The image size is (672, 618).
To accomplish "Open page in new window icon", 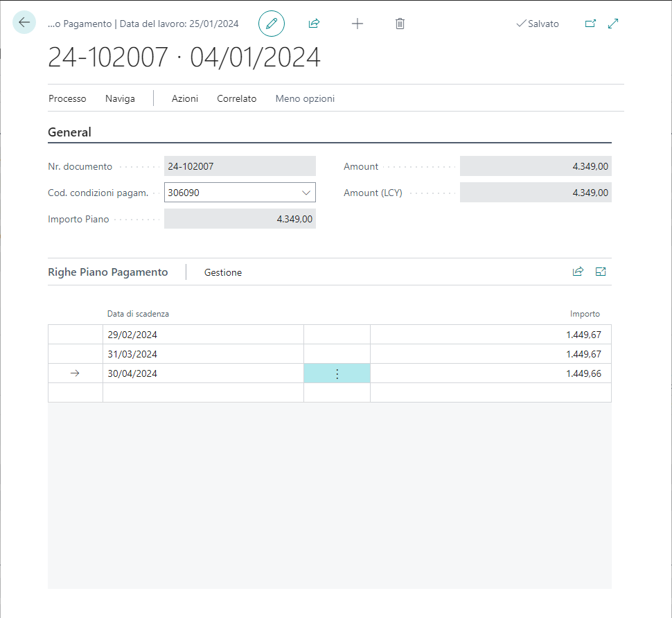I will tap(590, 24).
